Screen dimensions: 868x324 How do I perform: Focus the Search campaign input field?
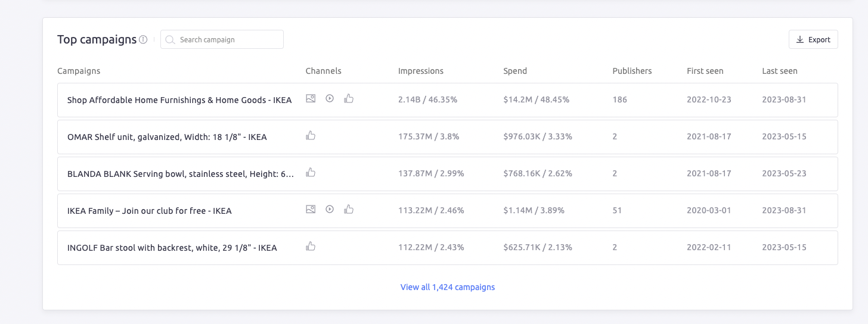tap(227, 40)
